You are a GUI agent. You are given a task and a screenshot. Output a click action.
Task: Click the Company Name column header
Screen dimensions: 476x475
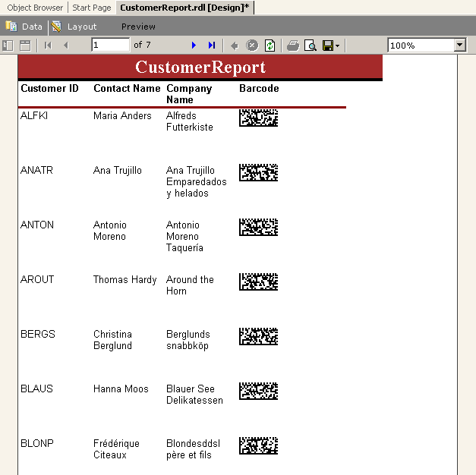pyautogui.click(x=189, y=94)
